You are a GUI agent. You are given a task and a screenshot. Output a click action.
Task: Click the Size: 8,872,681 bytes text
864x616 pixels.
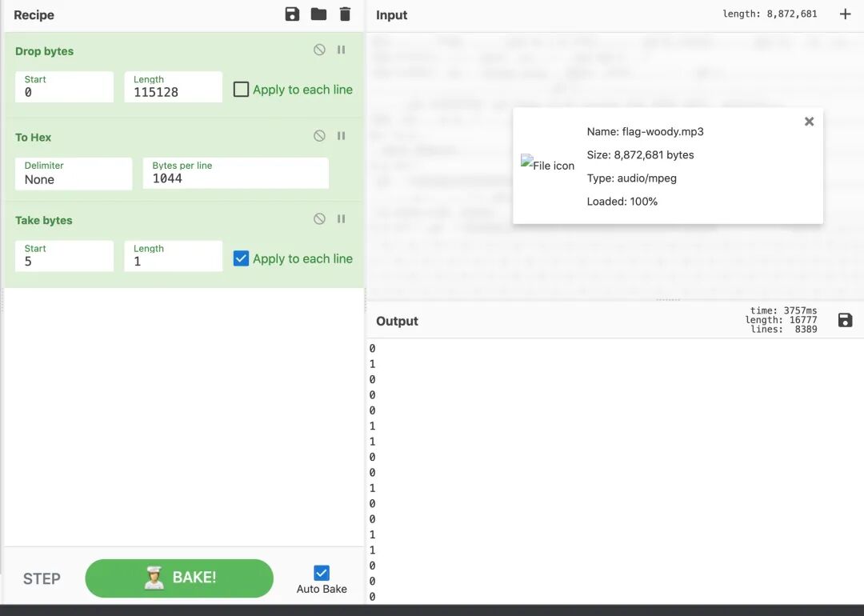[x=640, y=155]
